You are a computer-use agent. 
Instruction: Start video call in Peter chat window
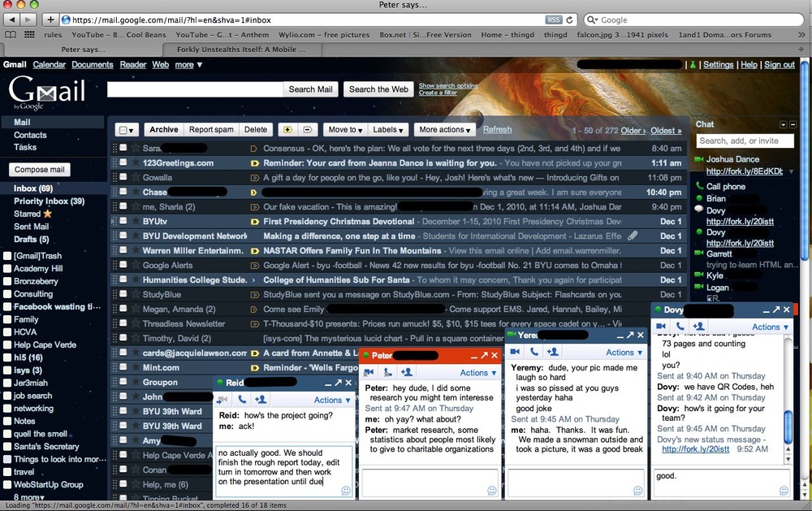[x=369, y=372]
